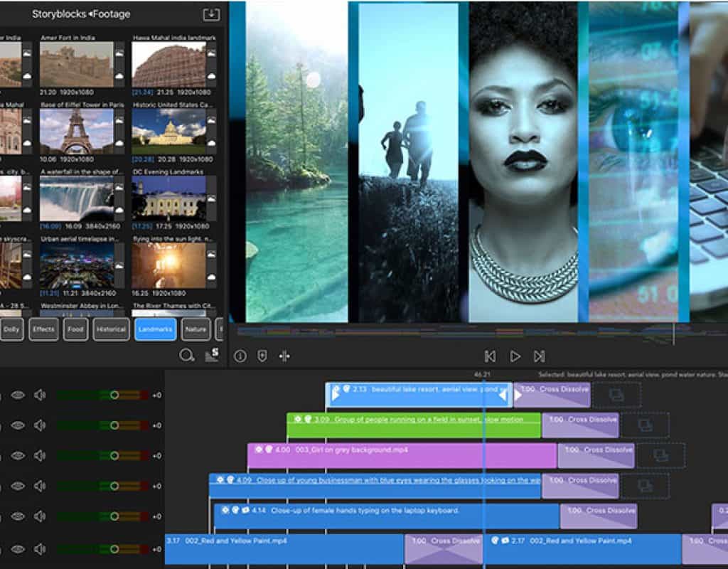Select first 002_Red and Yellow Paint.mp4 clip

point(284,549)
